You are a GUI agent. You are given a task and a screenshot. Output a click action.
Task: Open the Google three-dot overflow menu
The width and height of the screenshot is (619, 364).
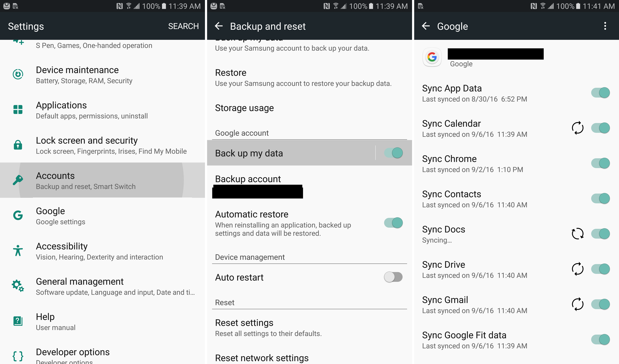(605, 26)
